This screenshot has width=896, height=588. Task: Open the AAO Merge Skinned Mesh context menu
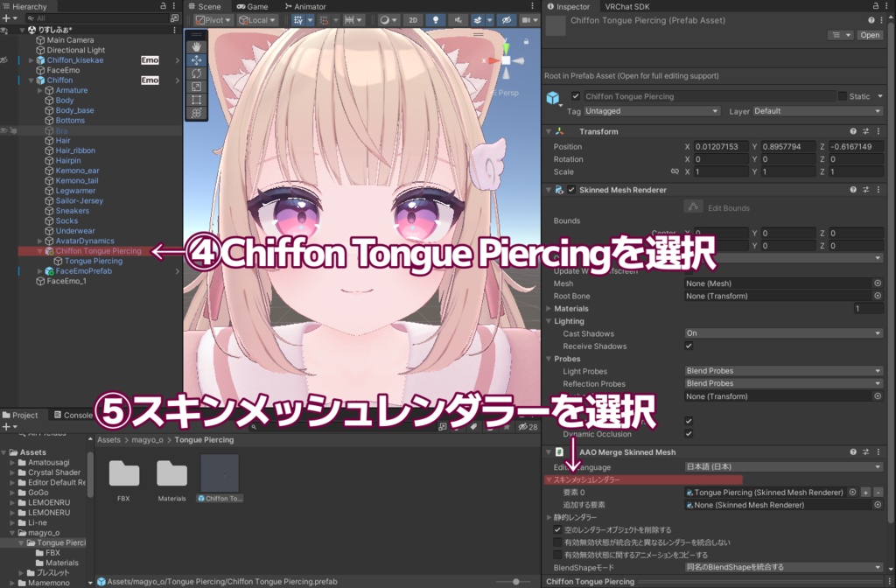coord(878,452)
